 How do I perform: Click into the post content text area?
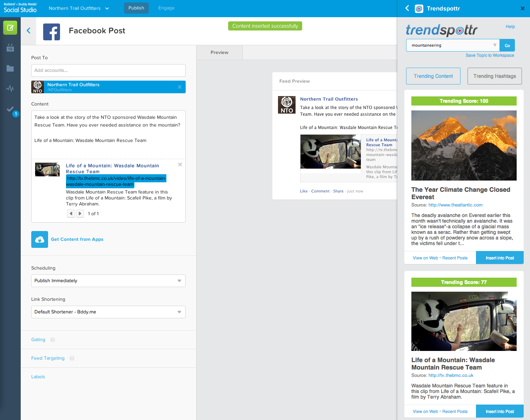[x=108, y=135]
